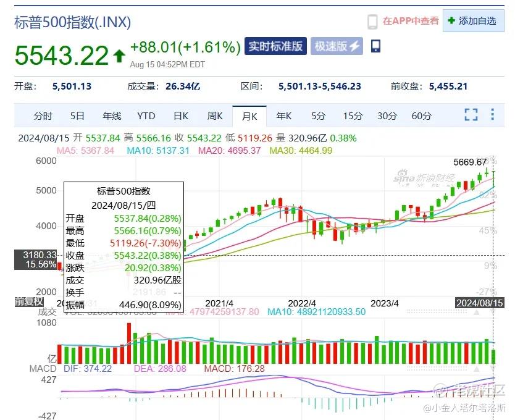This screenshot has height=420, width=515.
Task: Click the green up arrow next to 5543.22
Action: pos(119,56)
